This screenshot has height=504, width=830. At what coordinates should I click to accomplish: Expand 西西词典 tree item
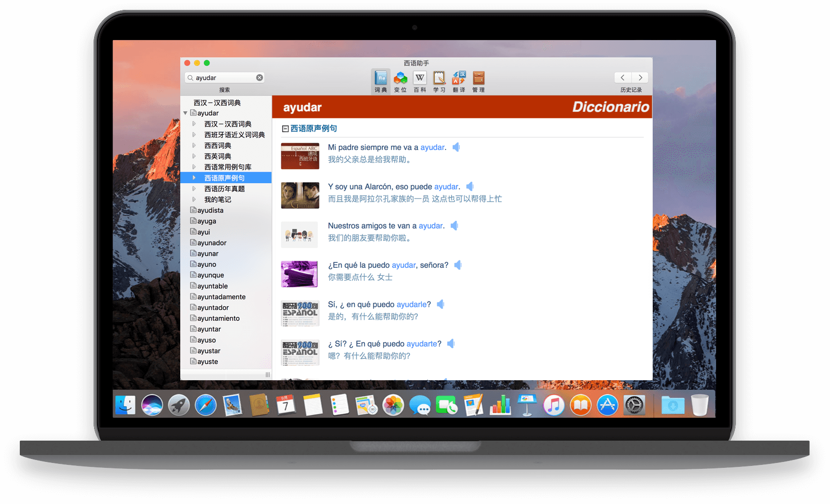point(194,146)
